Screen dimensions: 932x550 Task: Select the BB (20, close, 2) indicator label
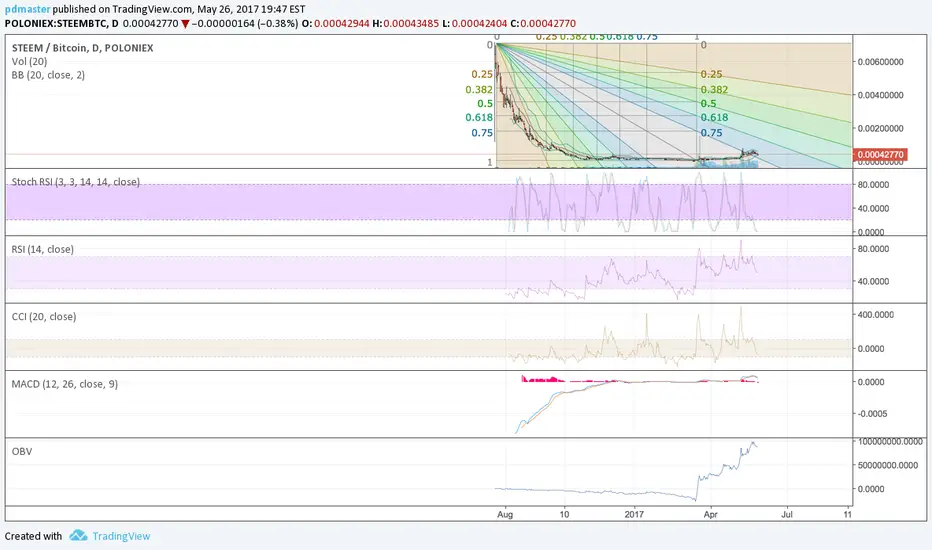(48, 75)
